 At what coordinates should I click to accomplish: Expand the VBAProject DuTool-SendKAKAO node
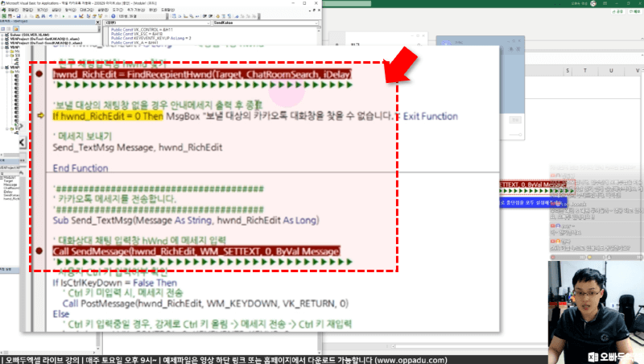point(2,43)
